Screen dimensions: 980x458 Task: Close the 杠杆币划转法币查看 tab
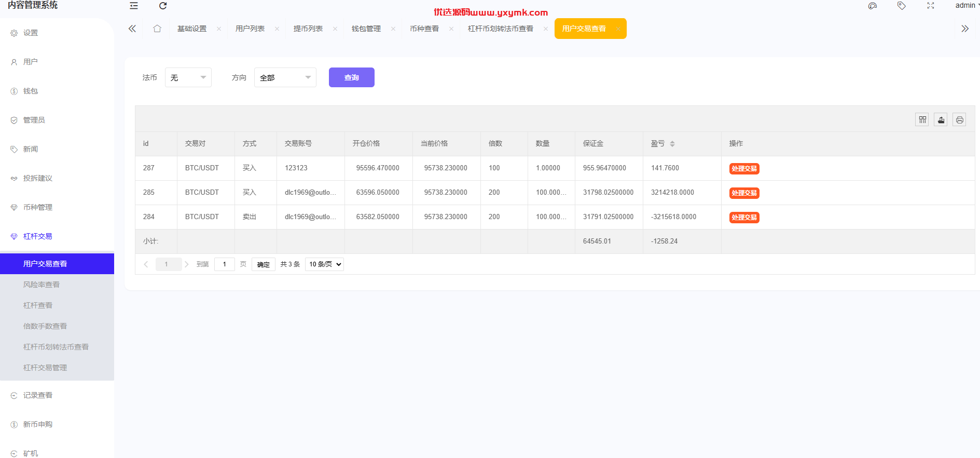[x=546, y=29]
